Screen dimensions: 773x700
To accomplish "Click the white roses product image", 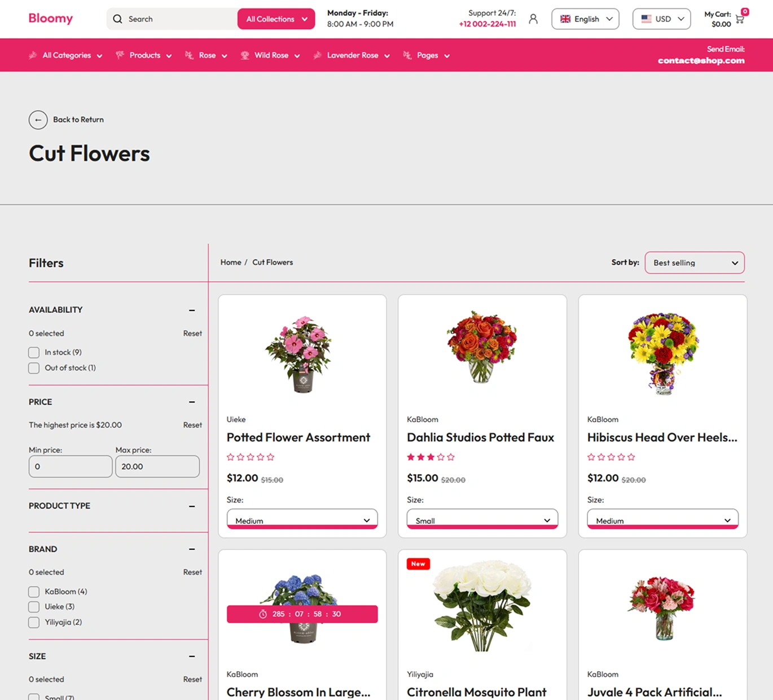I will tap(482, 606).
